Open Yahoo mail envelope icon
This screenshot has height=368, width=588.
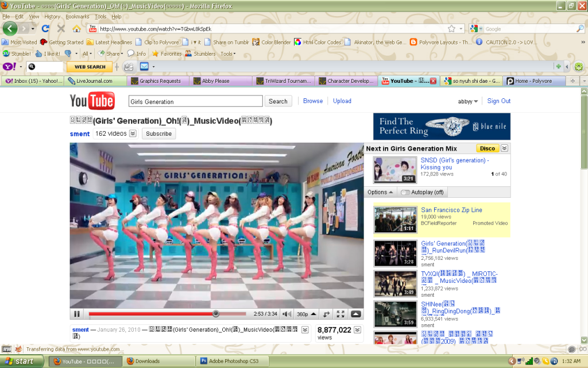coord(144,67)
